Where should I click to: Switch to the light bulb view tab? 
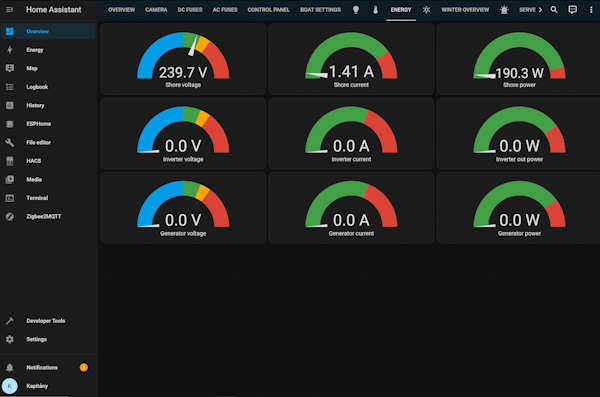(x=356, y=10)
